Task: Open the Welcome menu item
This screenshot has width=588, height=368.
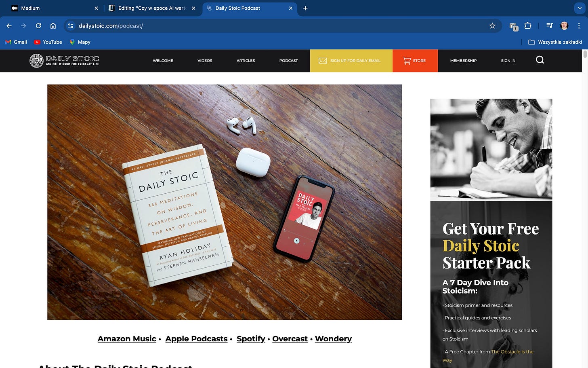Action: [163, 61]
